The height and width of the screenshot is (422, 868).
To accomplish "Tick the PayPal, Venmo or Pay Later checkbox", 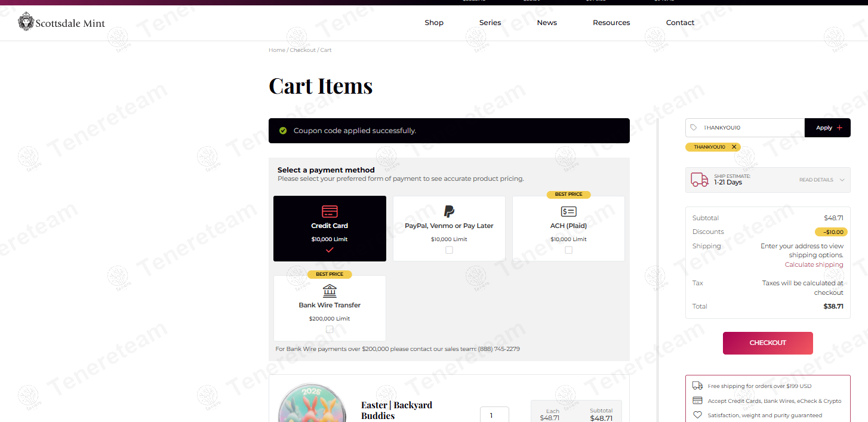I will (449, 250).
